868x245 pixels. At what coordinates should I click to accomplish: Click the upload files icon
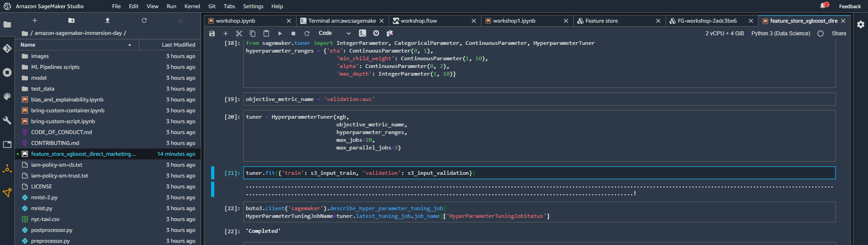108,20
